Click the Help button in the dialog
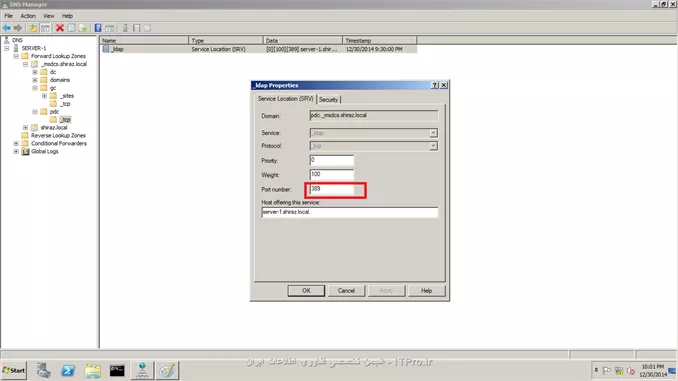678x381 pixels. click(426, 291)
